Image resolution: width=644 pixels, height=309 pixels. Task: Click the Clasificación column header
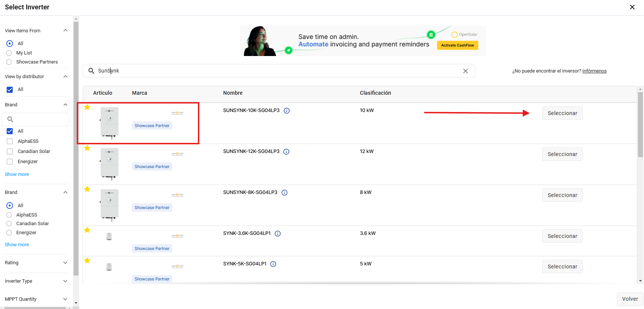pyautogui.click(x=376, y=93)
